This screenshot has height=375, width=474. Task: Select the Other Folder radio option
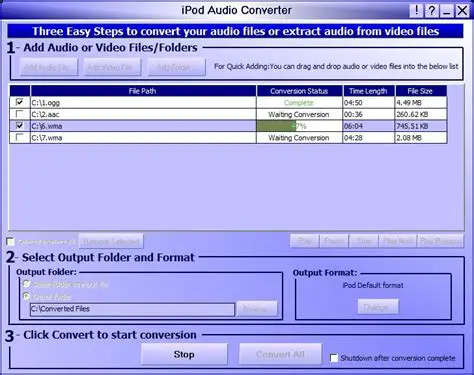click(x=26, y=296)
